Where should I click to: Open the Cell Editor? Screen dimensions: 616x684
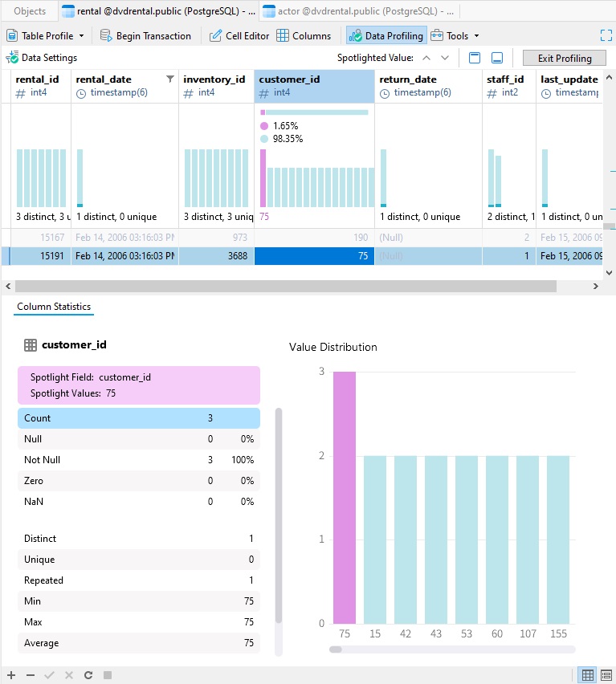click(239, 36)
